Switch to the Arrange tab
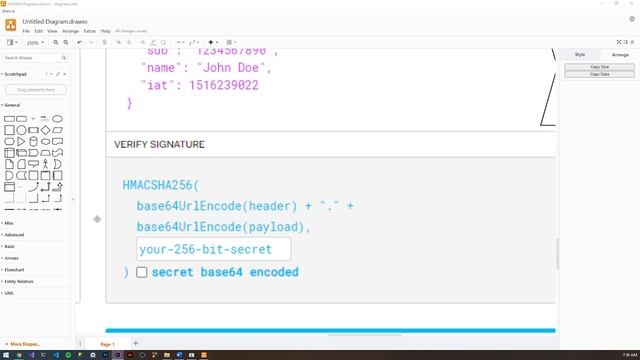This screenshot has width=640, height=360. 620,54
